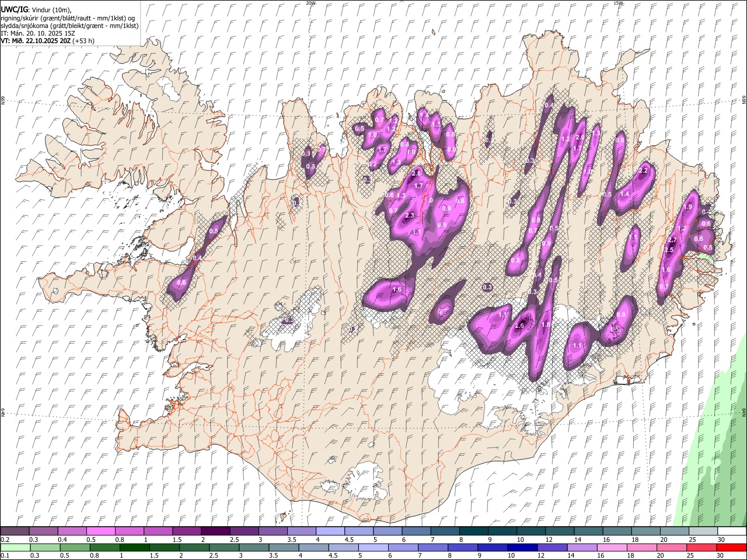The width and height of the screenshot is (747, 560).
Task: Click the bright pink 0.5–0.8 swatch in top legend row
Action: coord(100,531)
